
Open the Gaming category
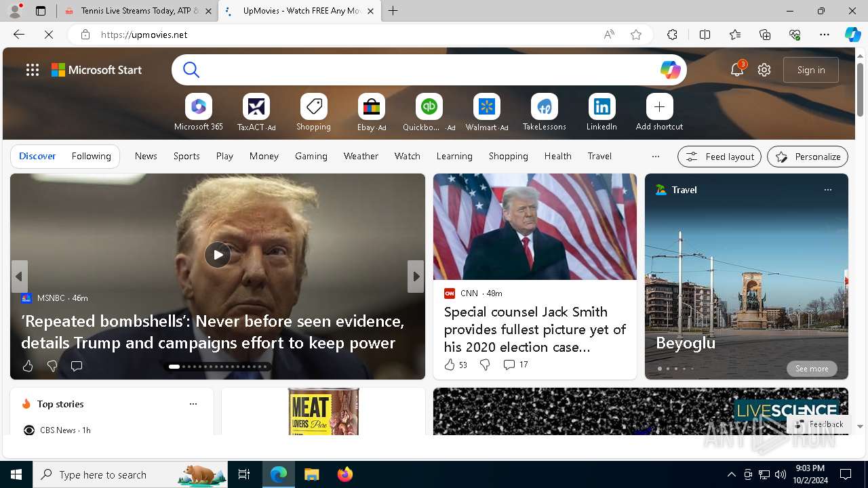[311, 156]
